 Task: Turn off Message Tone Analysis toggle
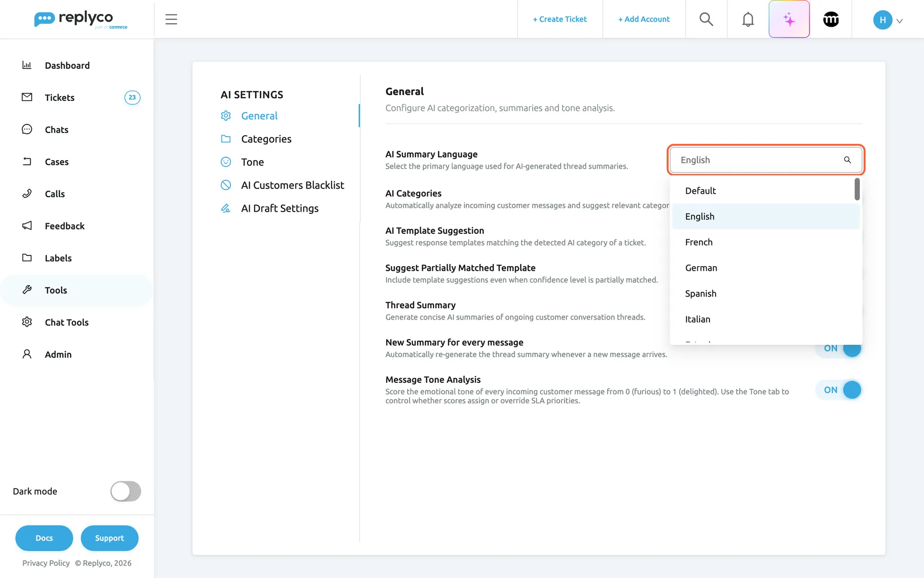[x=839, y=390]
